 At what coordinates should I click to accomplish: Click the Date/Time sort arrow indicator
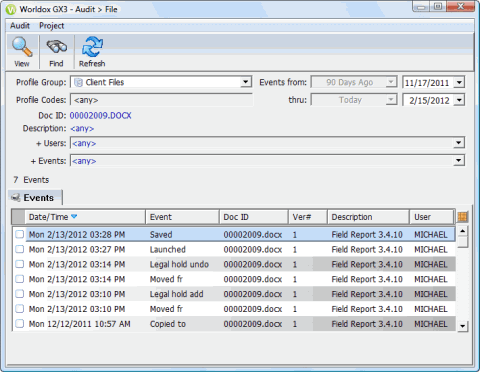(x=74, y=216)
